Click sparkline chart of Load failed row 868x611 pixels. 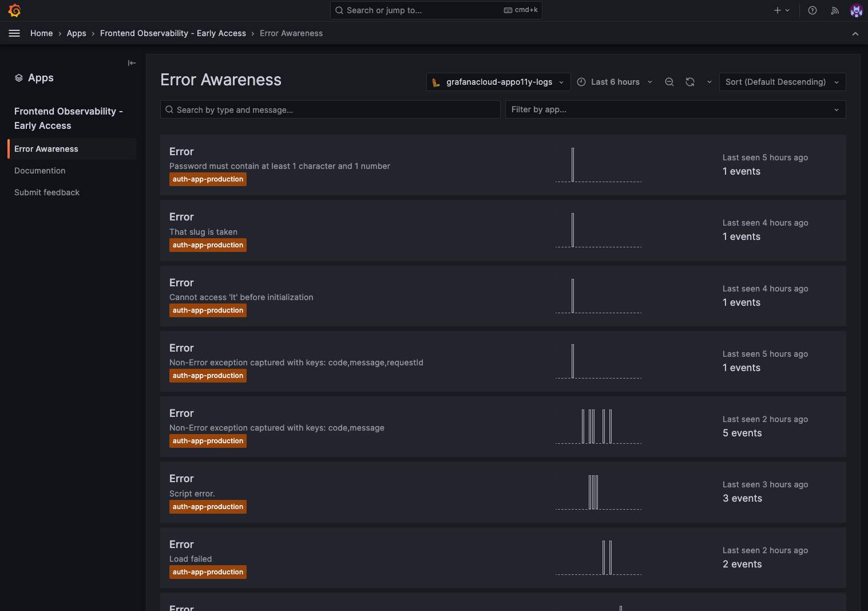pos(599,558)
